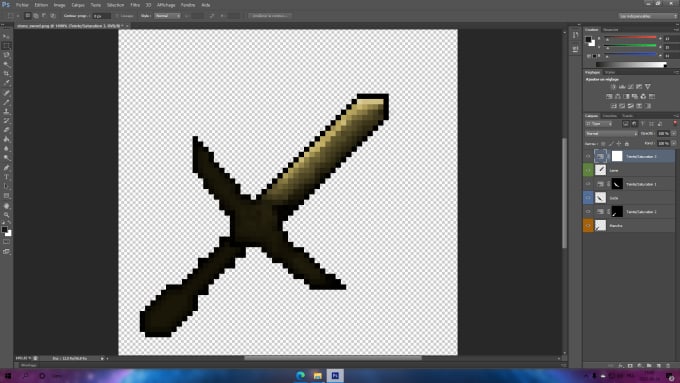The width and height of the screenshot is (680, 383).
Task: Switch to the Nuancier tab
Action: tap(611, 30)
